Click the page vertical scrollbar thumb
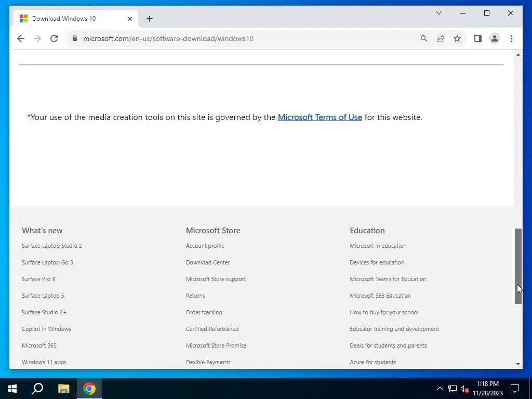532x399 pixels. [x=518, y=266]
